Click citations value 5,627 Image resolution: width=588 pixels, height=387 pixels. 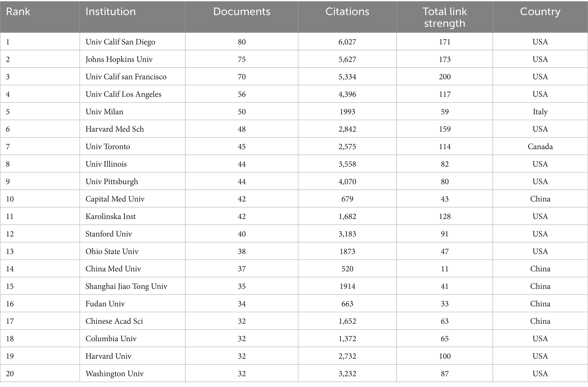[347, 59]
